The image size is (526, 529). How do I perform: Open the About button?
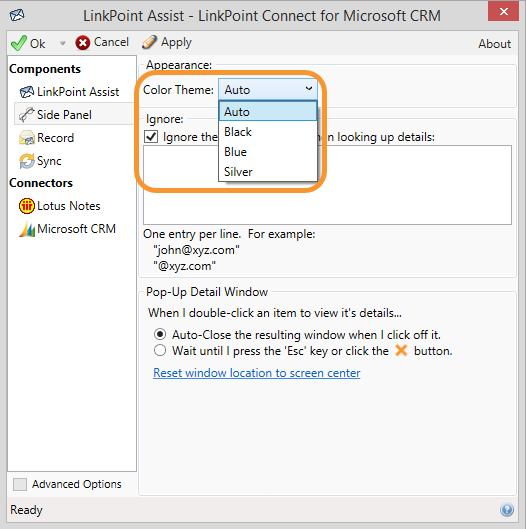point(494,44)
